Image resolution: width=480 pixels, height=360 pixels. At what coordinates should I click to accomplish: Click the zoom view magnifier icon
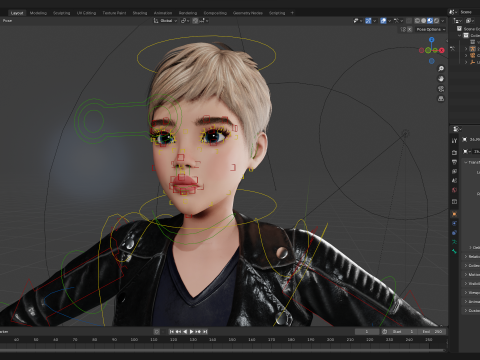(441, 69)
